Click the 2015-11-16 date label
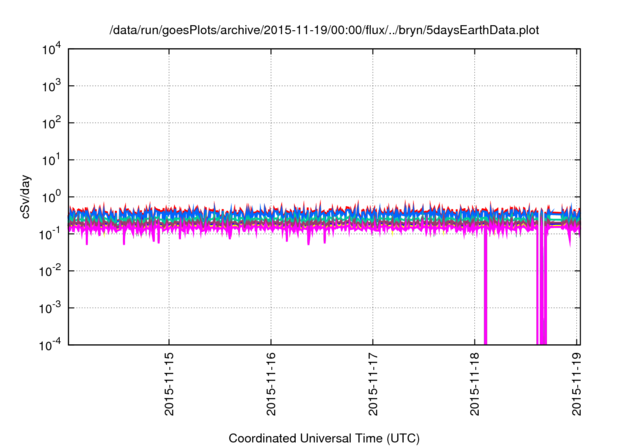Image resolution: width=640 pixels, height=448 pixels. click(271, 384)
